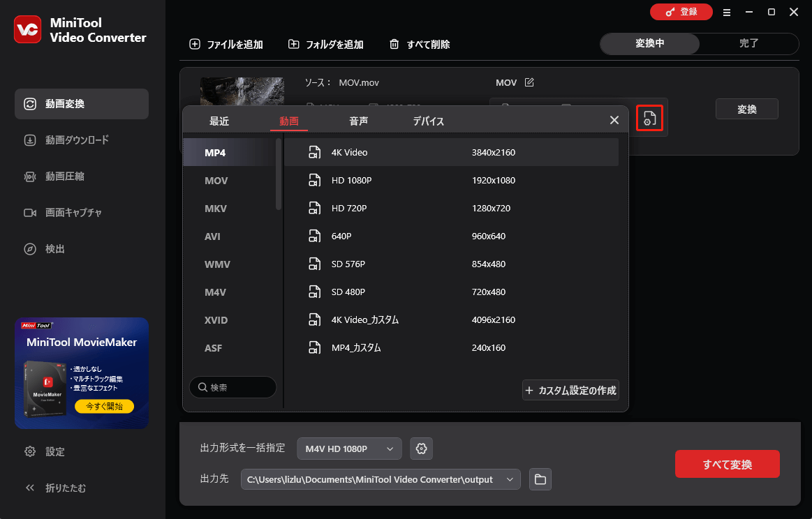Click the 検索 format search field
Screen dimensions: 812x519
tap(232, 388)
